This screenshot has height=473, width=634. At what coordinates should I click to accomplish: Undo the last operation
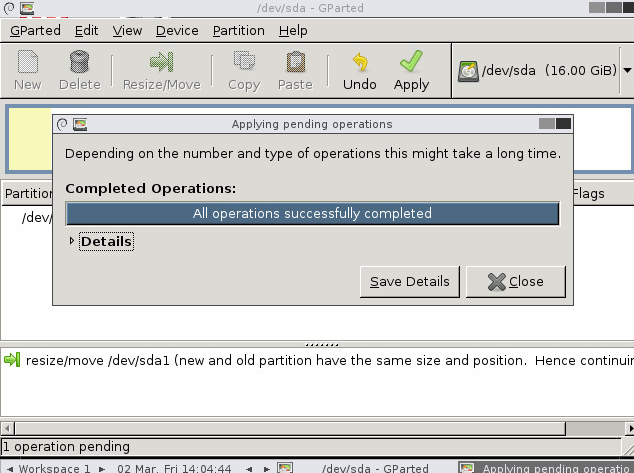coord(359,70)
